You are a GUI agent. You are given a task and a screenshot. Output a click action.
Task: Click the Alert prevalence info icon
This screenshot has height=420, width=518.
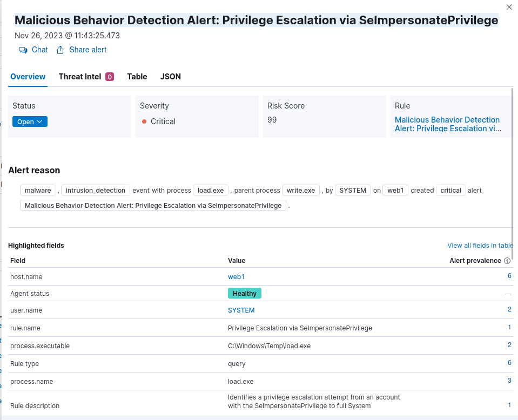[507, 261]
